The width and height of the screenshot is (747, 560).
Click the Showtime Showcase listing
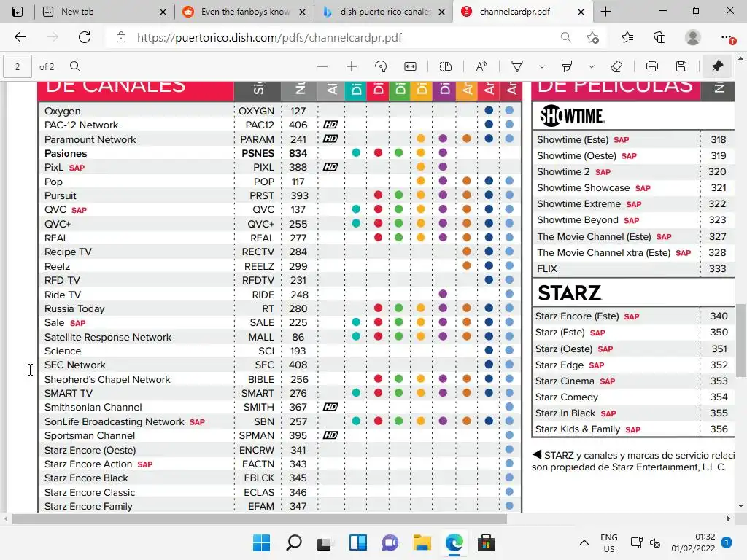(x=584, y=187)
